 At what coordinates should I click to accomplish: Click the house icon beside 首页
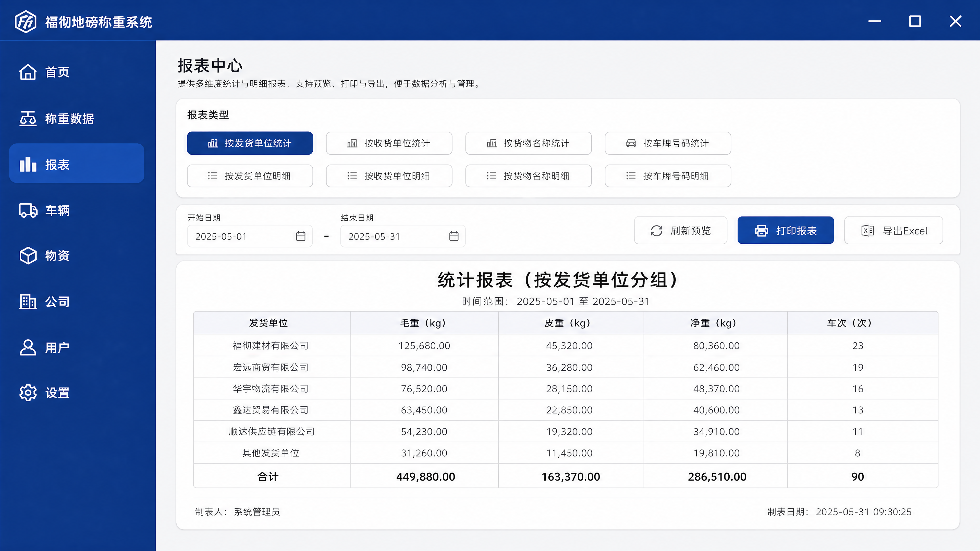(x=28, y=72)
